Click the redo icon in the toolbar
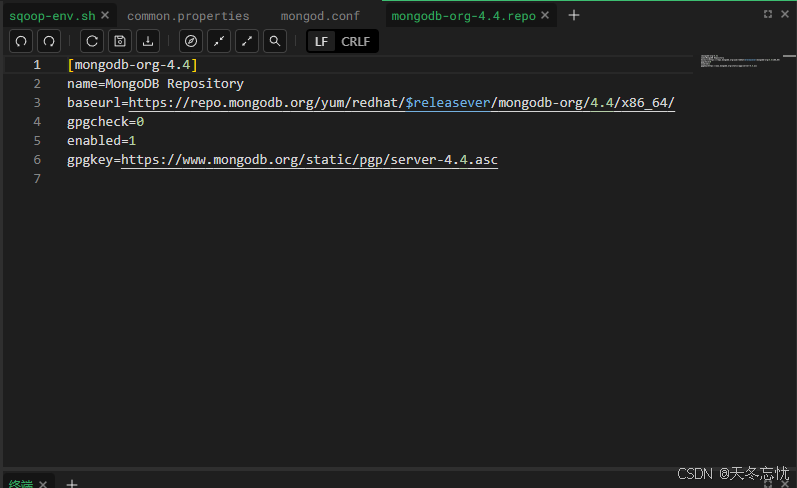The width and height of the screenshot is (797, 488). [x=48, y=41]
